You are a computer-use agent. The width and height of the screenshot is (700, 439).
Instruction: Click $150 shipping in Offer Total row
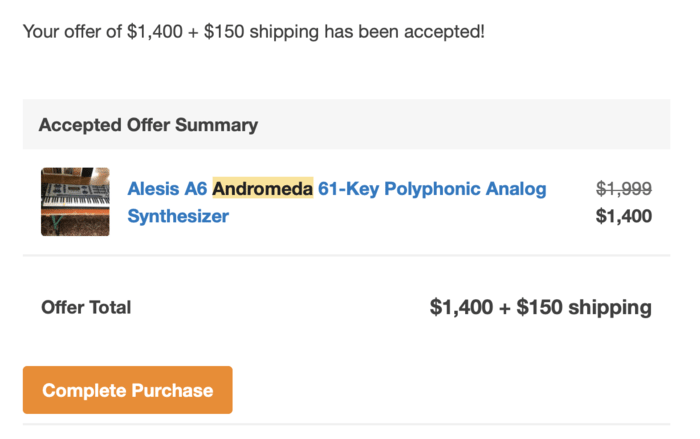[x=584, y=307]
